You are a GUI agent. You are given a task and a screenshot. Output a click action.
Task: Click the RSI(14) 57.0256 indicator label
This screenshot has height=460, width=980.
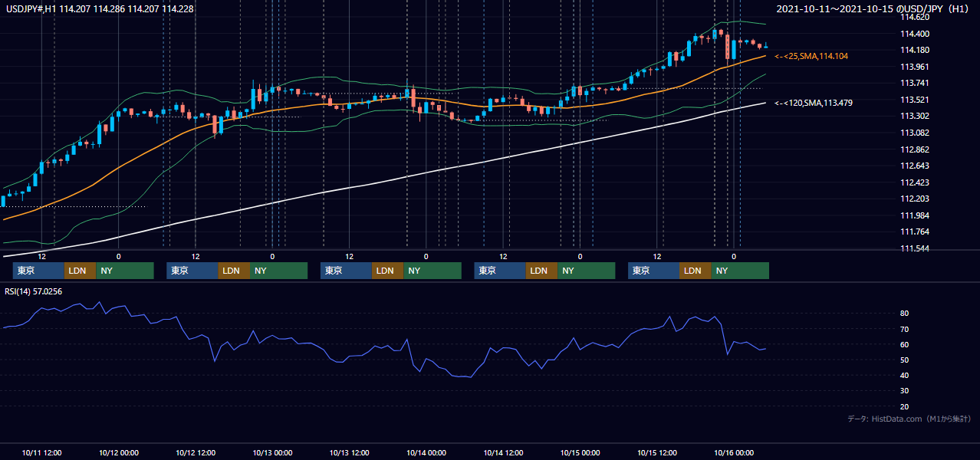(x=34, y=291)
